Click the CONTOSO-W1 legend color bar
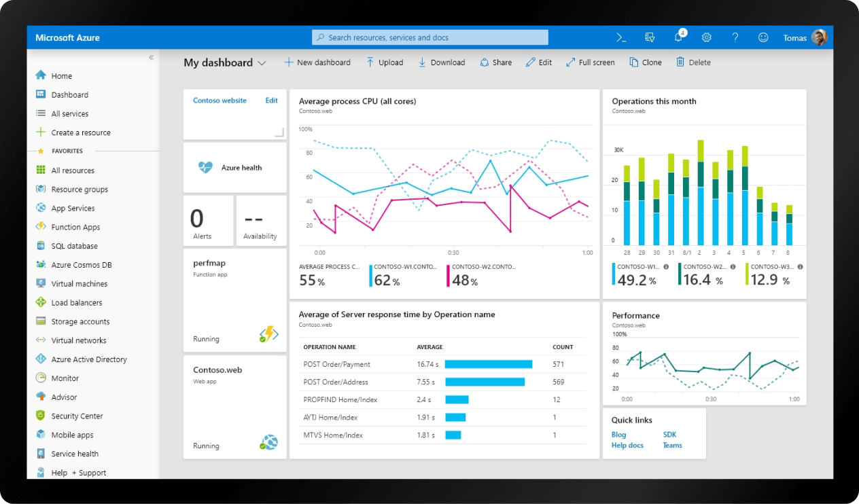 point(612,274)
